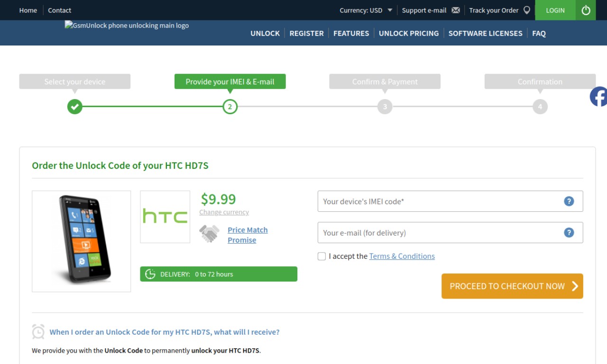This screenshot has width=607, height=364.
Task: Open the UNLOCK menu item
Action: pos(265,33)
